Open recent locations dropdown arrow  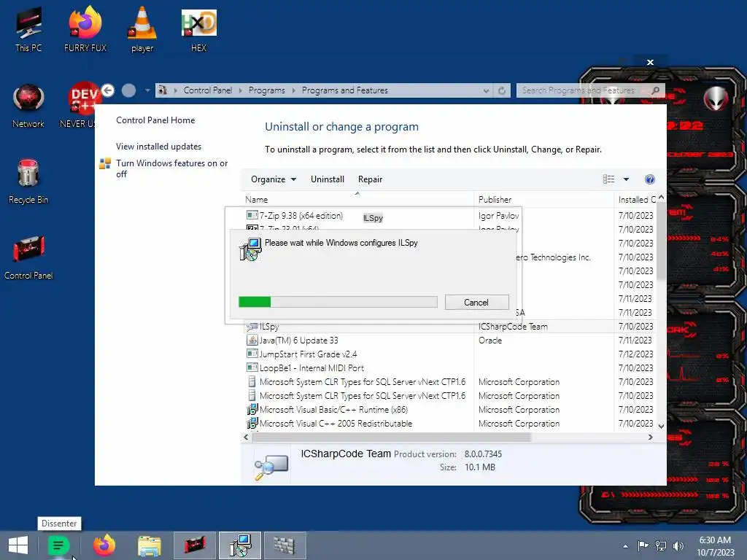click(x=147, y=90)
